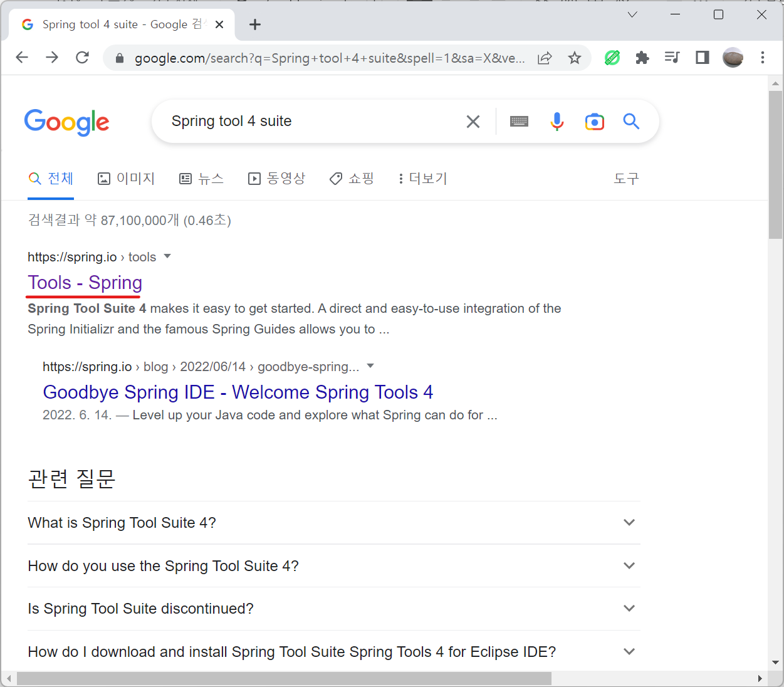Viewport: 784px width, 687px height.
Task: Switch to the 뉴스 tab
Action: pos(201,179)
